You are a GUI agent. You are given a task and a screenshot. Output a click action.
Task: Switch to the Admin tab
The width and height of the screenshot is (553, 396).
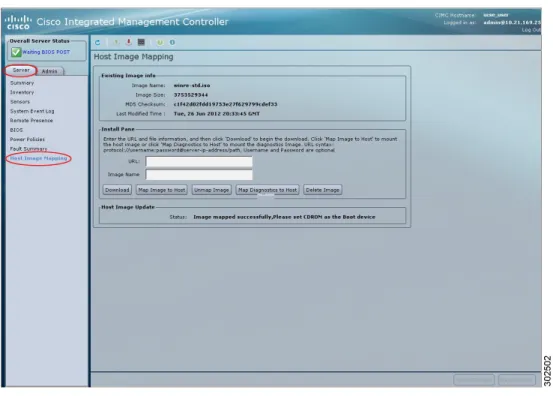click(x=50, y=71)
